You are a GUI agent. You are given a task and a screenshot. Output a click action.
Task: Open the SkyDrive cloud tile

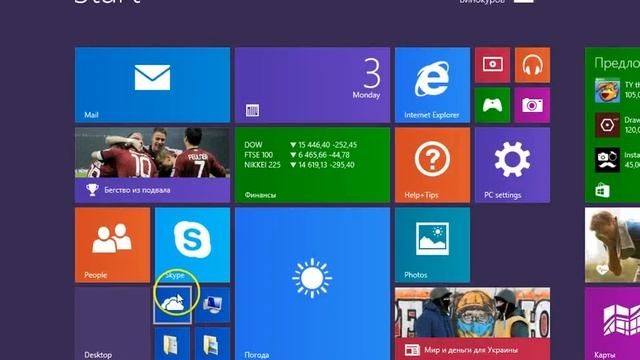172,305
